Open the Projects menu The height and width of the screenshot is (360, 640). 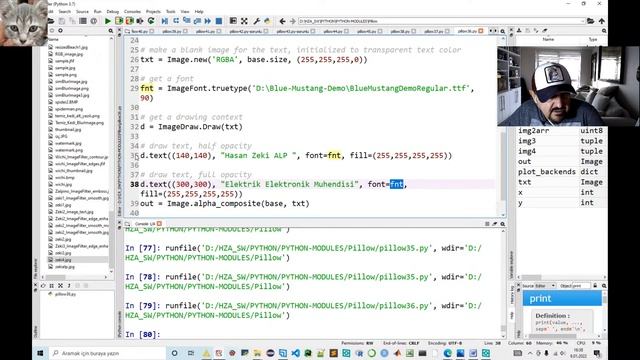[153, 11]
